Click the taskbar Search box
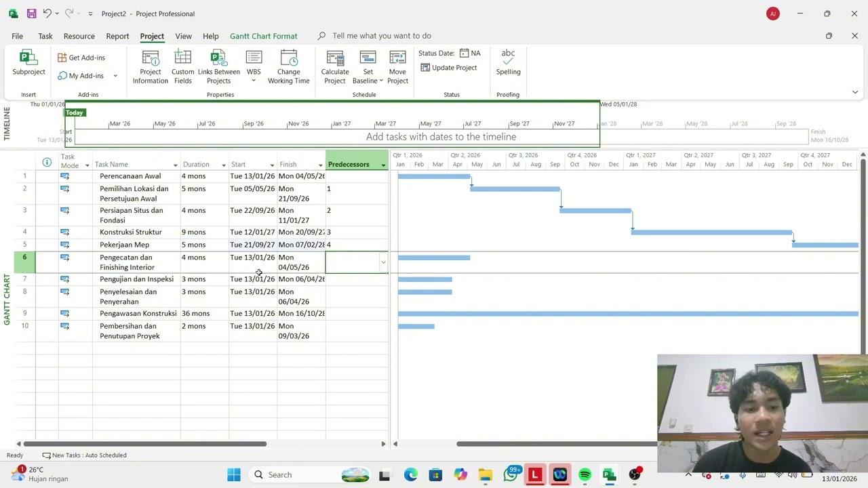The height and width of the screenshot is (488, 868). [x=310, y=475]
